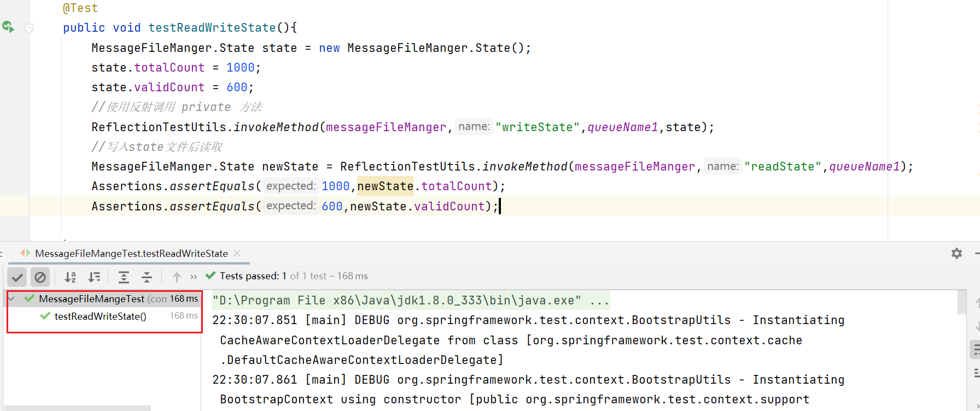The height and width of the screenshot is (411, 980).
Task: Toggle soft-wrap in the console side toolbar
Action: tap(976, 350)
